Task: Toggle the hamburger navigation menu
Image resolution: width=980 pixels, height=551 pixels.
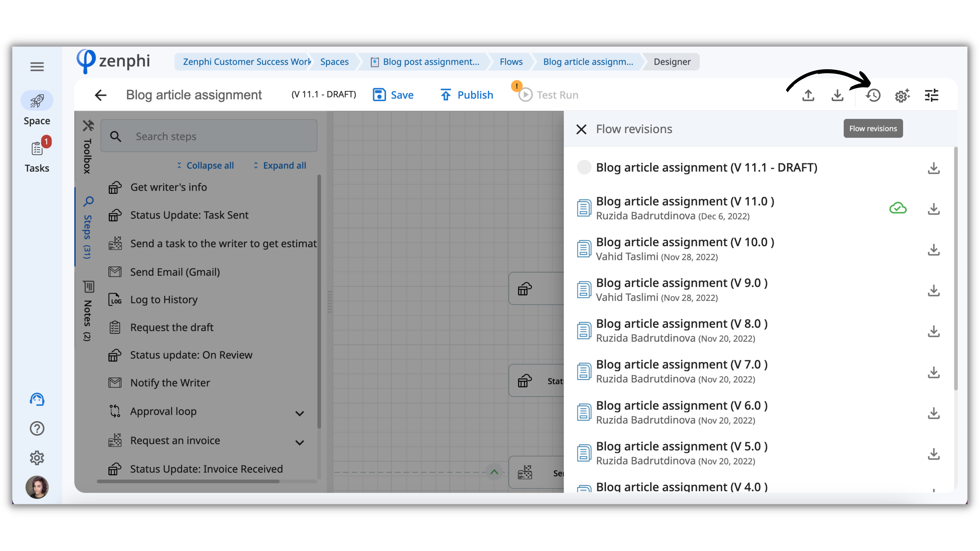Action: [x=37, y=67]
